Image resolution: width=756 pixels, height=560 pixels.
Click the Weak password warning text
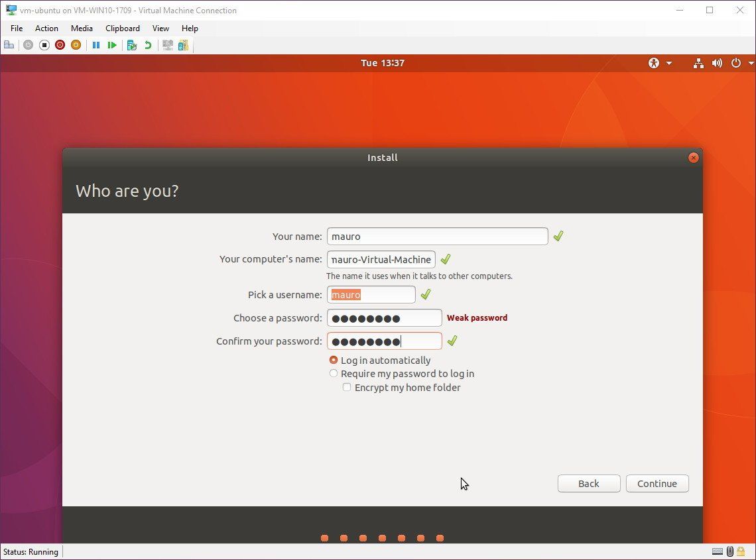[x=477, y=317]
